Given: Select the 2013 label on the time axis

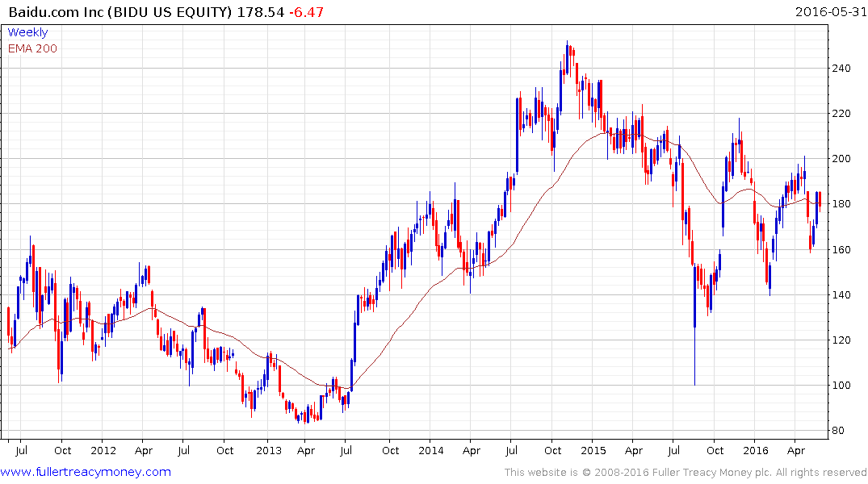Looking at the screenshot, I should pyautogui.click(x=268, y=450).
